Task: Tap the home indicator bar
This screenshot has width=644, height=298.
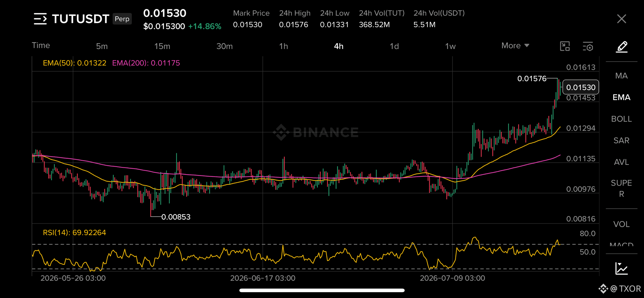Action: (x=322, y=290)
